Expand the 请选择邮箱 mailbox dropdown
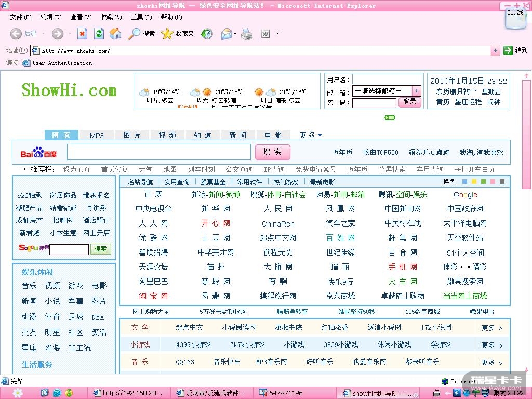 [x=416, y=90]
